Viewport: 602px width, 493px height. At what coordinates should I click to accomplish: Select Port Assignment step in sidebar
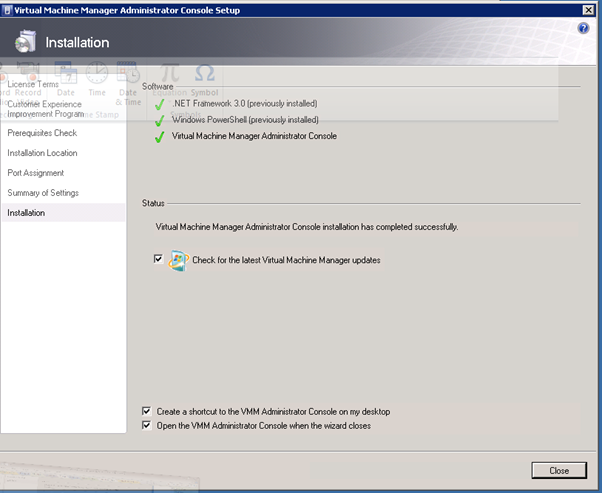(36, 173)
